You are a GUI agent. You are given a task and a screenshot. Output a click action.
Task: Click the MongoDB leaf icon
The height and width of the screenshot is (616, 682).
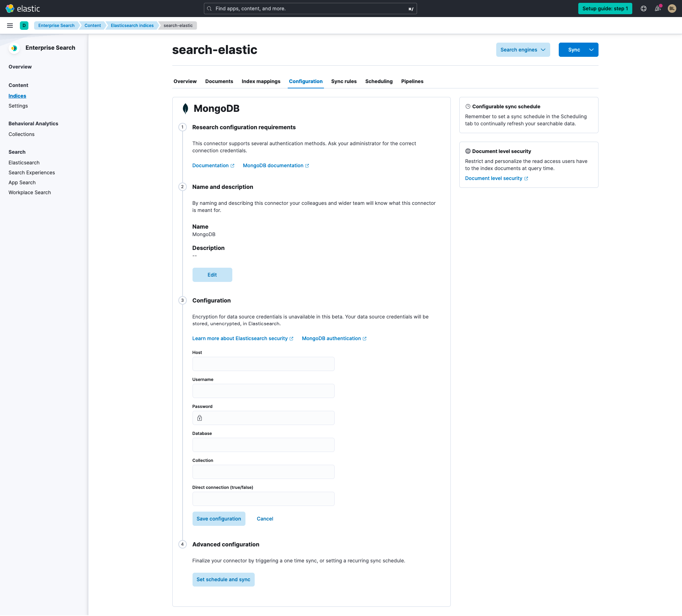185,109
